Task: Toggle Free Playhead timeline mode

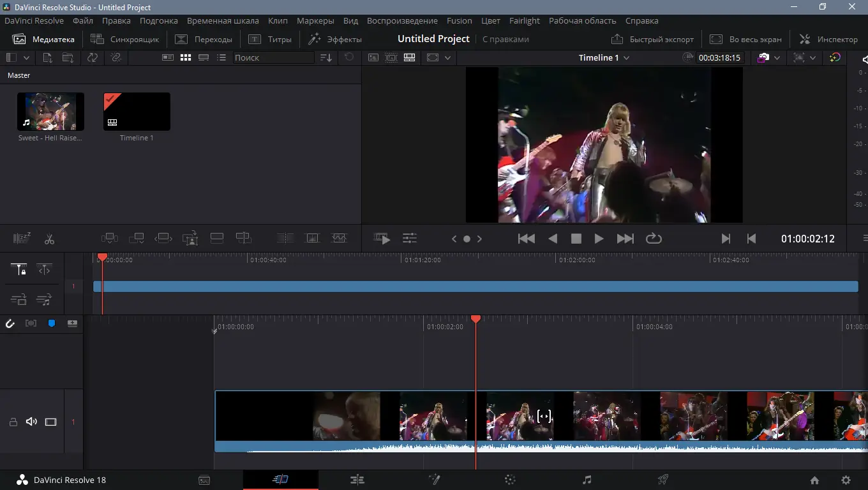Action: click(x=44, y=270)
